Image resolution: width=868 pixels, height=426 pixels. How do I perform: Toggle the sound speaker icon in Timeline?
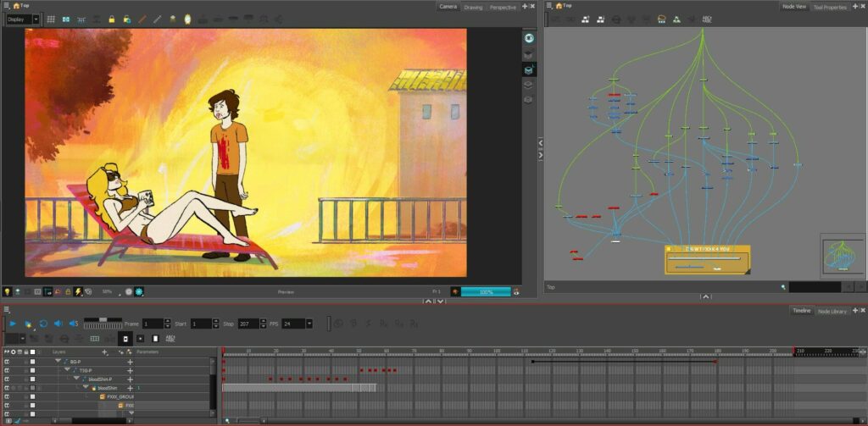tap(58, 324)
